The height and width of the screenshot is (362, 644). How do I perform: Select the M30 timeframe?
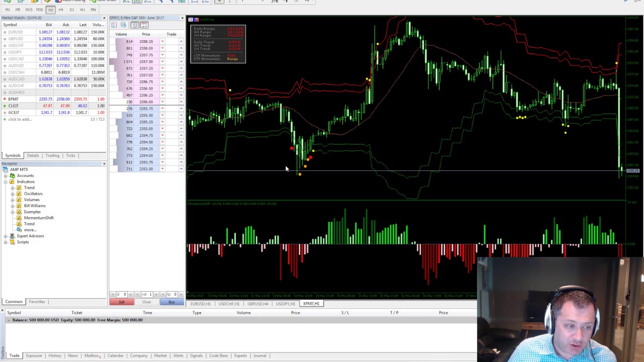(x=39, y=10)
